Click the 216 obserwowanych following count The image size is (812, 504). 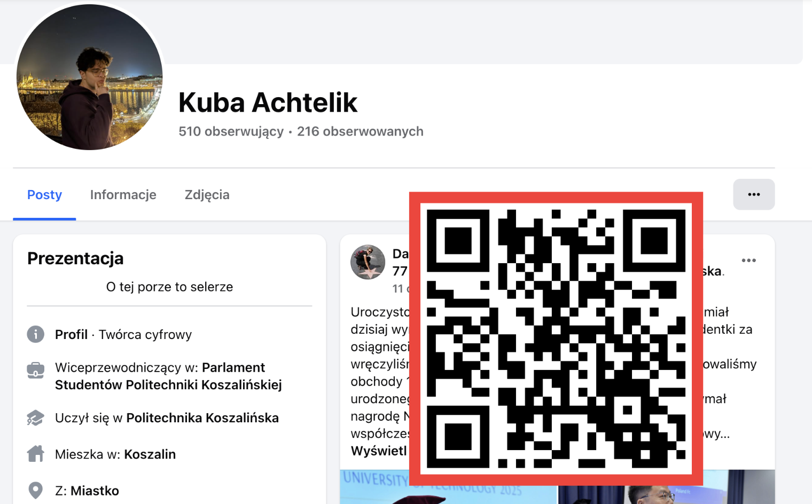(x=360, y=131)
